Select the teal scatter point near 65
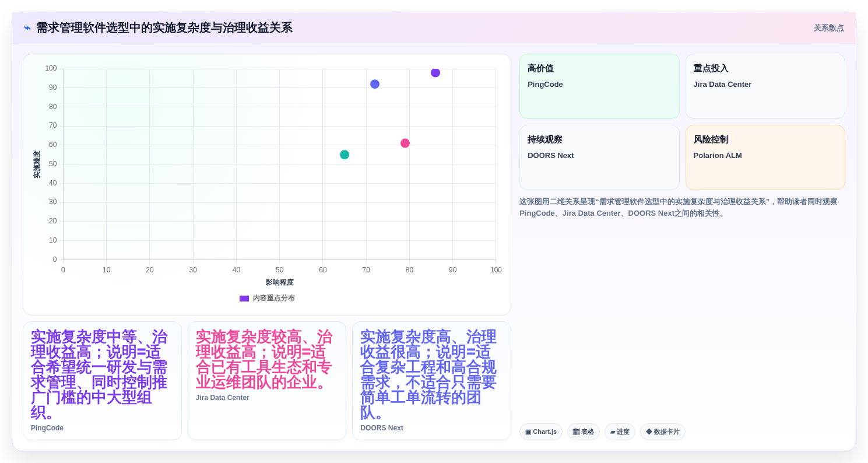Image resolution: width=868 pixels, height=463 pixels. point(345,155)
